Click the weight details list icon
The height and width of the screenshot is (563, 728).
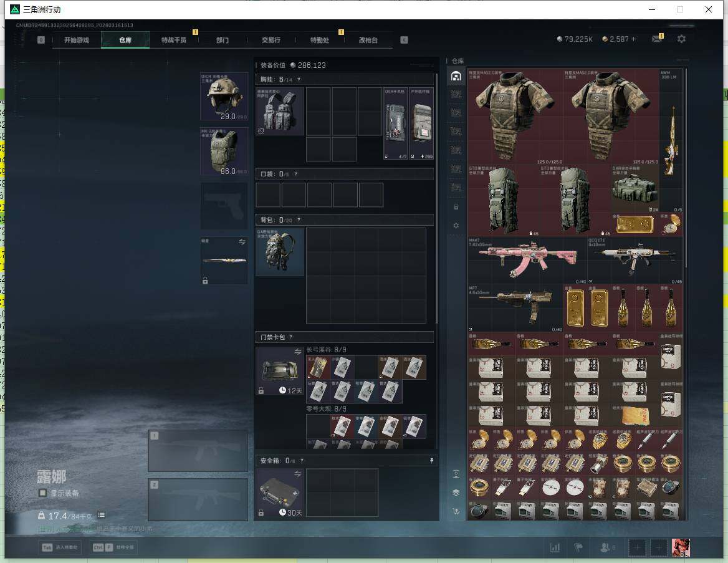pyautogui.click(x=101, y=515)
